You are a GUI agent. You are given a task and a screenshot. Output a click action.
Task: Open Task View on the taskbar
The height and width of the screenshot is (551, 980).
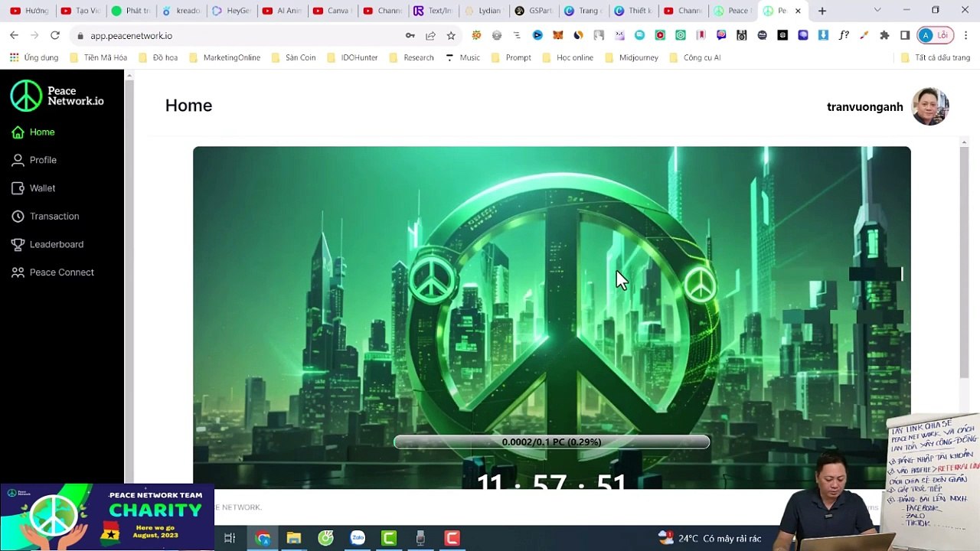[x=229, y=538]
